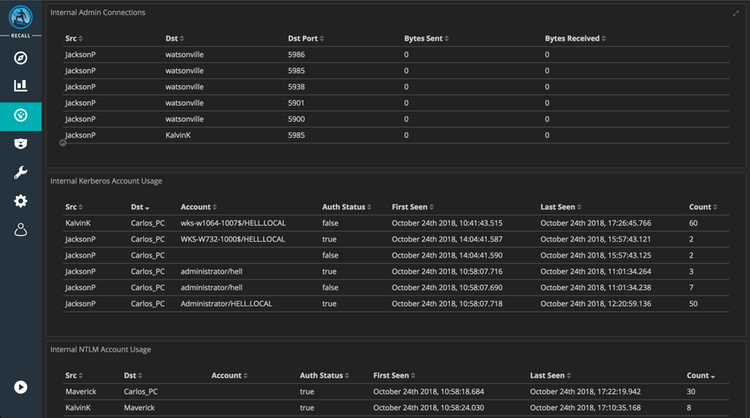The height and width of the screenshot is (418, 750).
Task: Select the highlighted Dashboard icon in sidebar
Action: point(20,116)
